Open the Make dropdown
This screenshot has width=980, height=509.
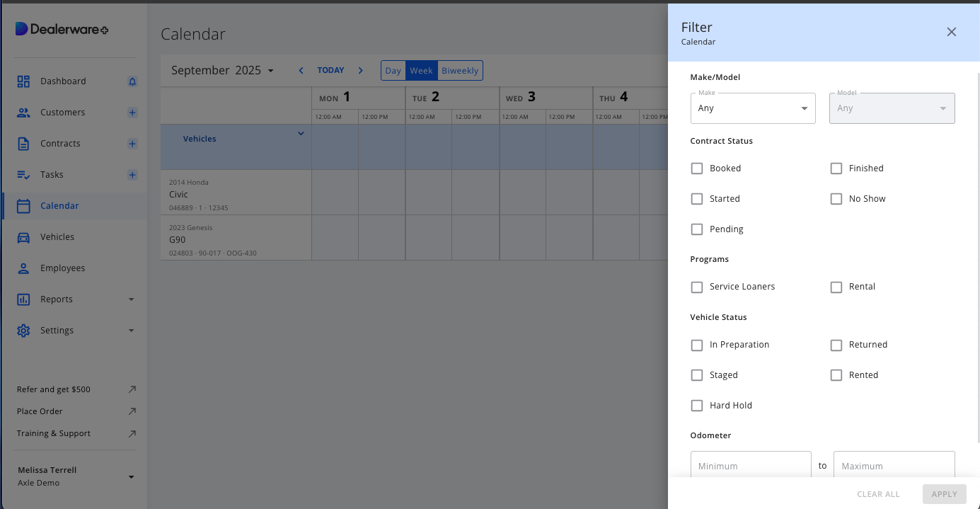tap(753, 108)
